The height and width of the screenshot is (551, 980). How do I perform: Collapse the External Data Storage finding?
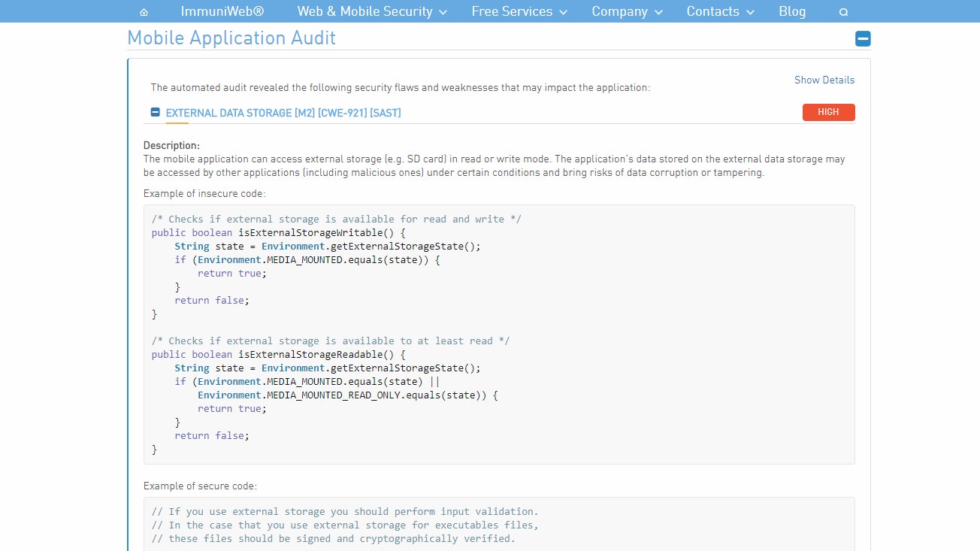click(155, 112)
